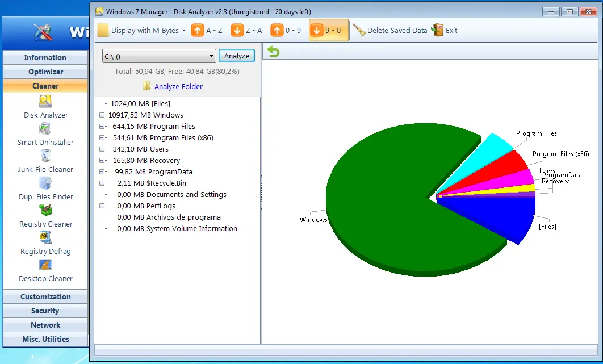The height and width of the screenshot is (364, 603).
Task: Sort by size descending 9 - 0
Action: pyautogui.click(x=329, y=31)
